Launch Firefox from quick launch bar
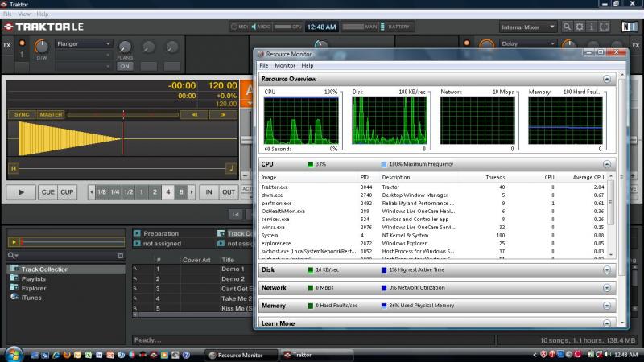This screenshot has height=362, width=644. pos(67,355)
